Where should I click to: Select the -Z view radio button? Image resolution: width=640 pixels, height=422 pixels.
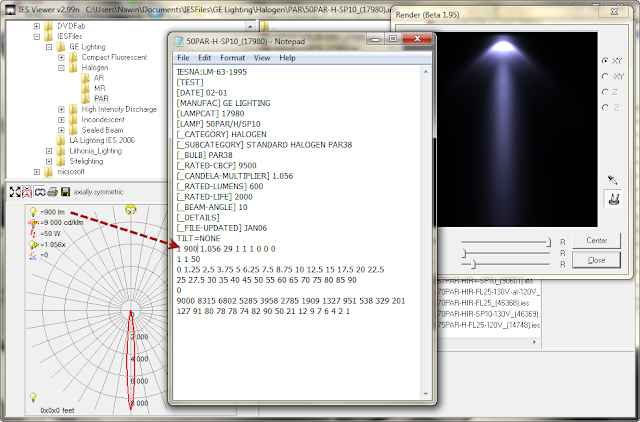[605, 108]
